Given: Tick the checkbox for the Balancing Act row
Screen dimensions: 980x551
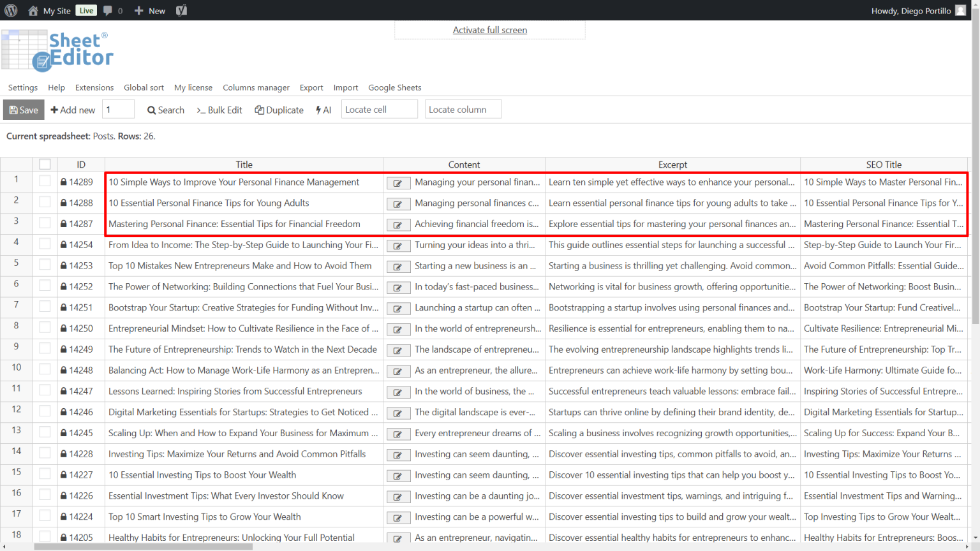Looking at the screenshot, I should click(x=44, y=371).
